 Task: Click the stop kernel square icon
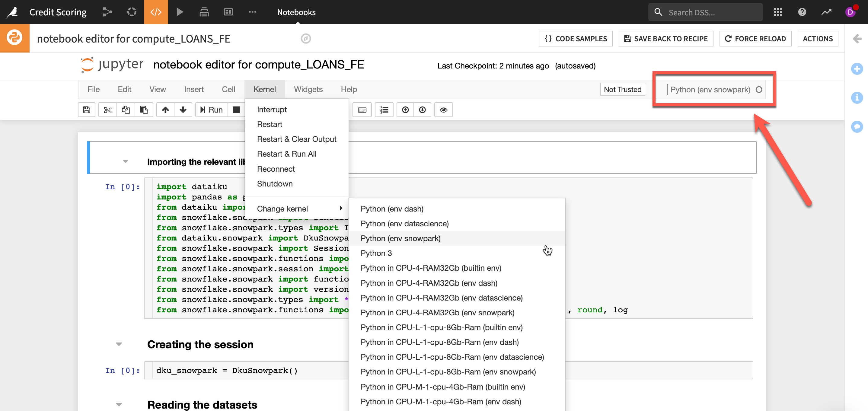(x=236, y=110)
